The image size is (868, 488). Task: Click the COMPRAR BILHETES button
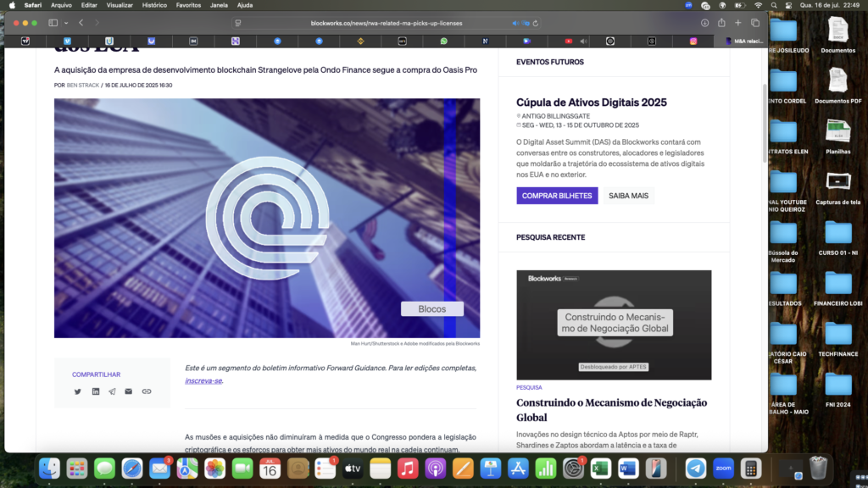point(557,196)
